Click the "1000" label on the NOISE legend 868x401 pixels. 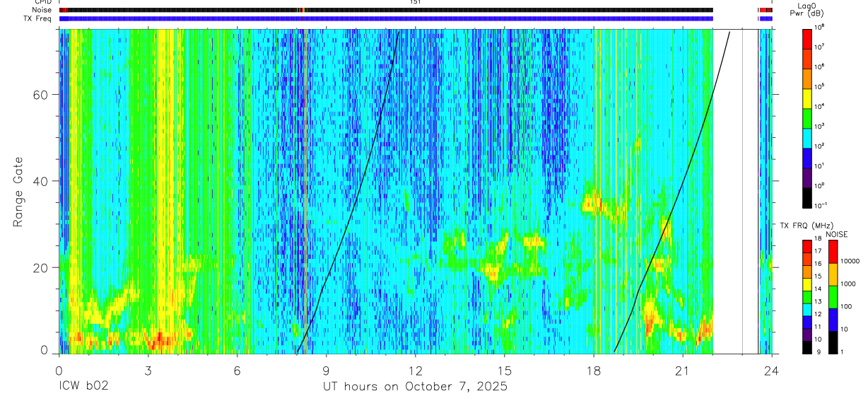coord(849,284)
